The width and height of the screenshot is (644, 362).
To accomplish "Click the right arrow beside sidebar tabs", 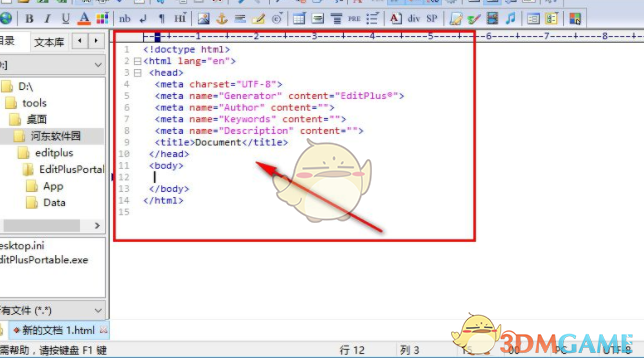I will pos(96,41).
